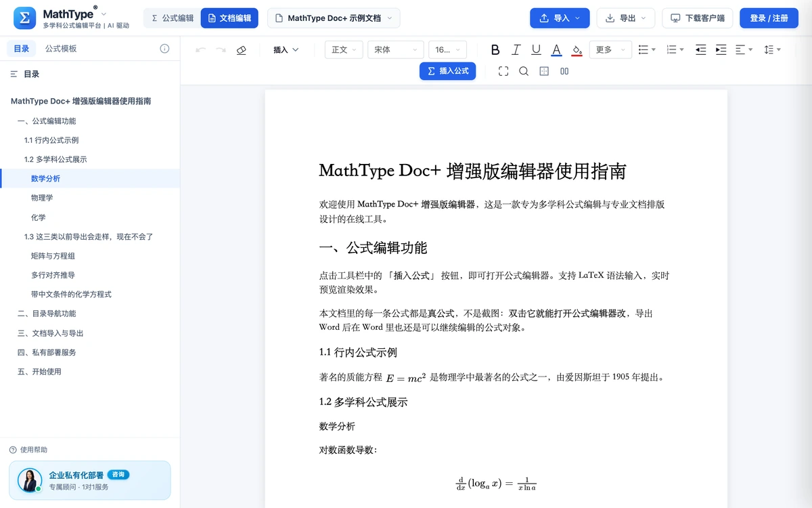Open the numbered list dropdown

[675, 50]
